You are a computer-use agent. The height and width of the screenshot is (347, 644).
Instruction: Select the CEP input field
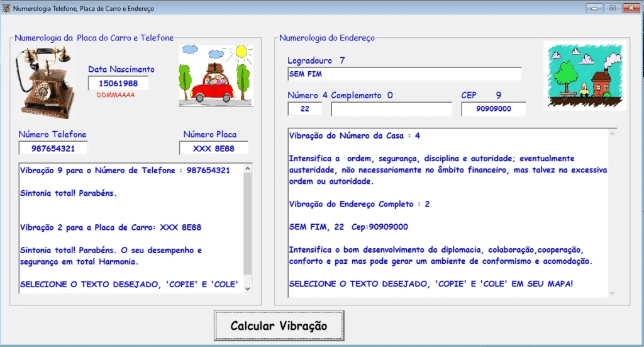click(493, 109)
